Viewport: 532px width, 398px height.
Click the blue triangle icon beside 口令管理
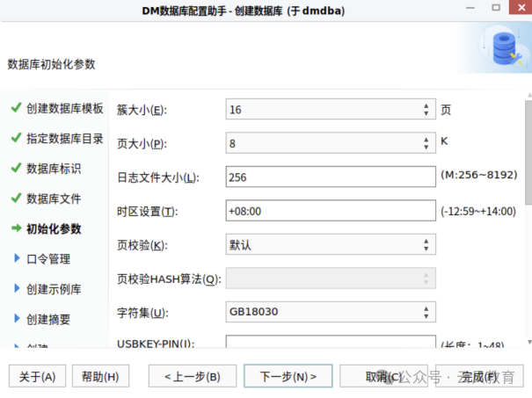point(17,258)
